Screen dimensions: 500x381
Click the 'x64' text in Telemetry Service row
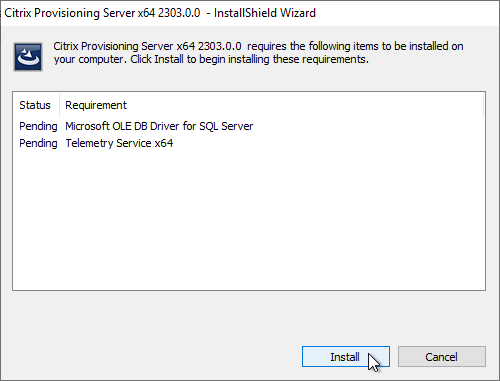164,143
